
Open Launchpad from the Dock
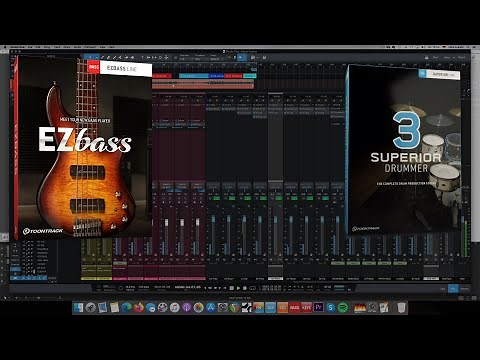coord(90,307)
